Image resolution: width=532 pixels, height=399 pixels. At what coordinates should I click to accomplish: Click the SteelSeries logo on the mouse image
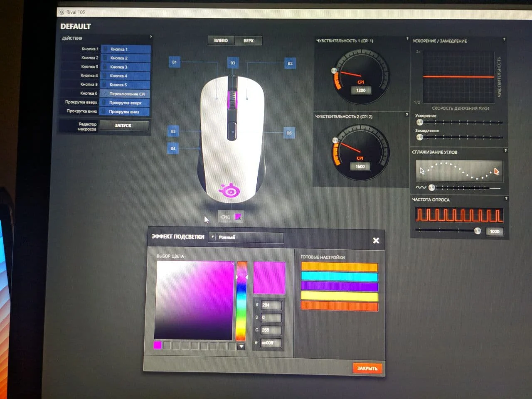point(230,191)
